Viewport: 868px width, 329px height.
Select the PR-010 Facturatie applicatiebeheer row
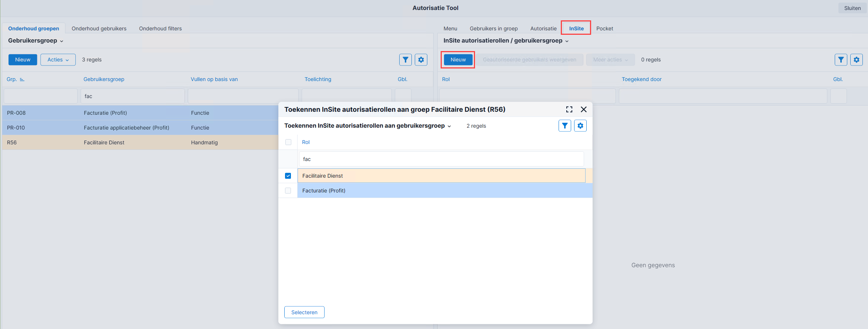(x=140, y=128)
